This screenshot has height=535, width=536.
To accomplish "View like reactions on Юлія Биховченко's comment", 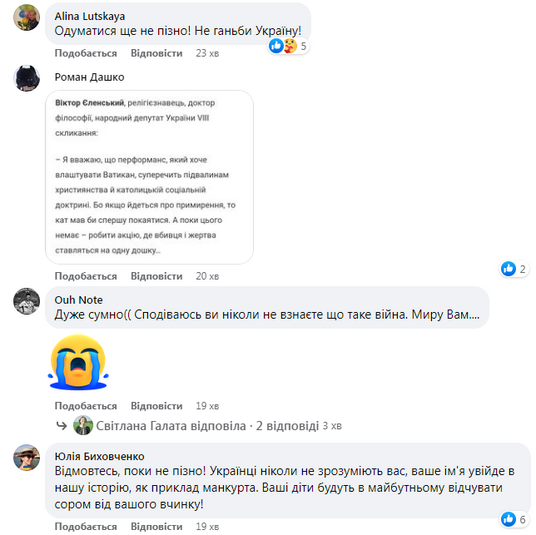I will point(513,520).
